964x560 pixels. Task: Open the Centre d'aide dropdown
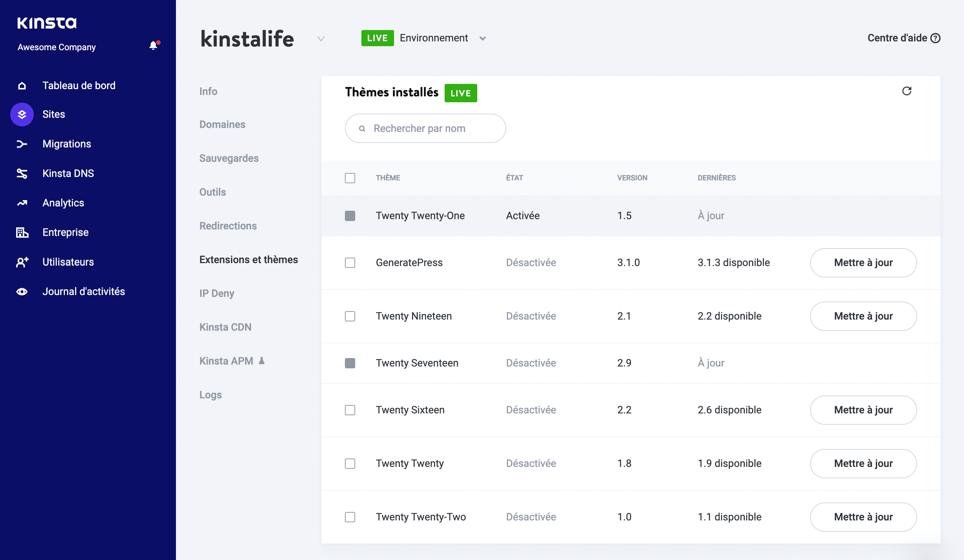[x=903, y=38]
